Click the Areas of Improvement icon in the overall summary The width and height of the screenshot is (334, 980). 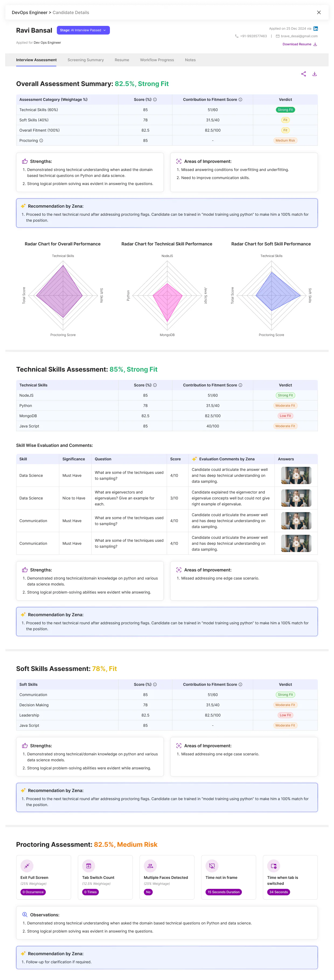(179, 161)
